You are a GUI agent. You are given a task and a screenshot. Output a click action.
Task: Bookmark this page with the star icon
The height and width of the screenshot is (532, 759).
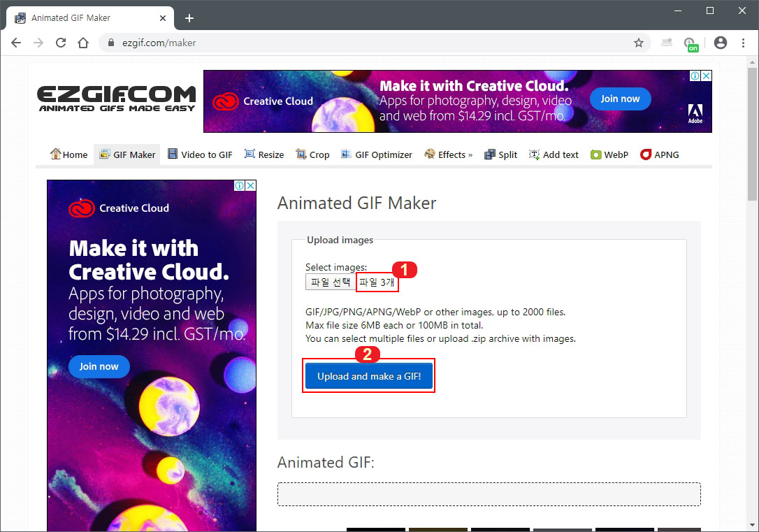pyautogui.click(x=639, y=43)
